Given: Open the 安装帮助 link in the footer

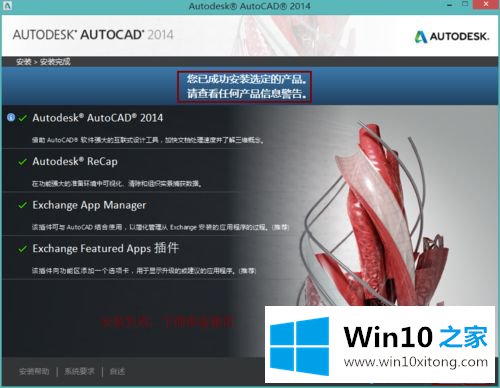Looking at the screenshot, I should coord(34,371).
